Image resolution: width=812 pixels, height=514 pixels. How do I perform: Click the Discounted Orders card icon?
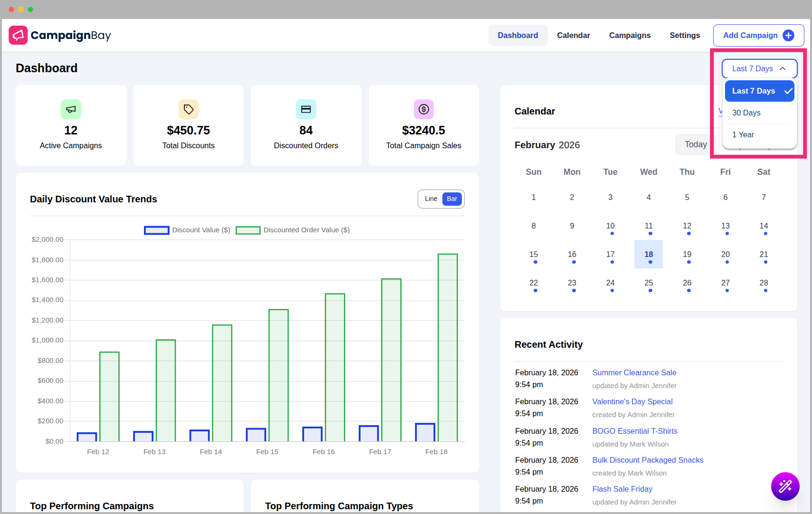[x=306, y=109]
